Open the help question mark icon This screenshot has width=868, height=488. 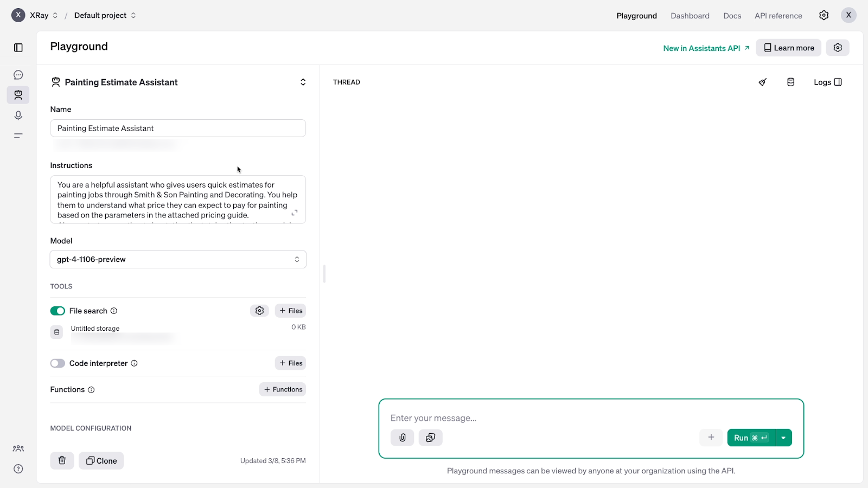coord(18,469)
